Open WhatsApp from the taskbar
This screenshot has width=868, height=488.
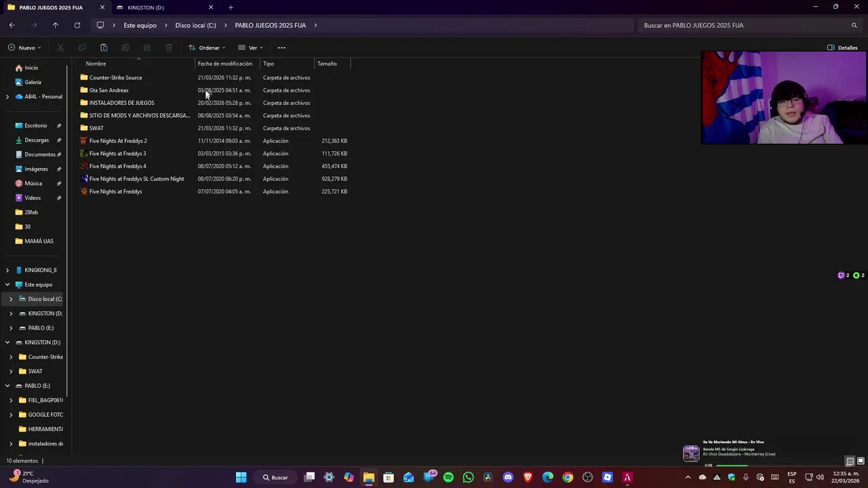coord(468,477)
